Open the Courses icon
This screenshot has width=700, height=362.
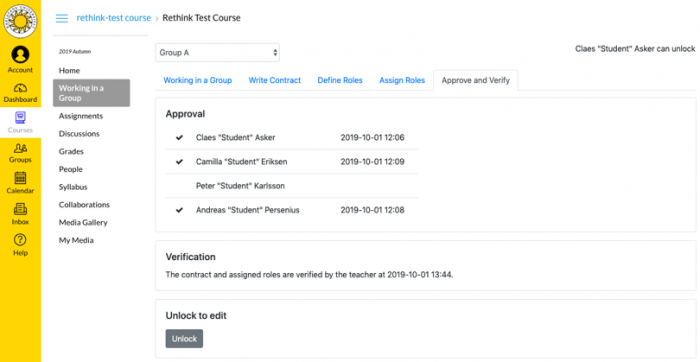[x=20, y=118]
